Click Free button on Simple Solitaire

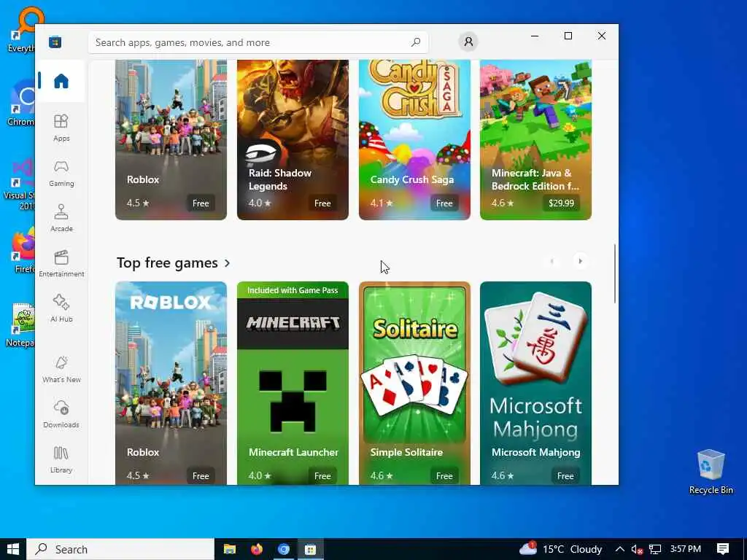444,475
